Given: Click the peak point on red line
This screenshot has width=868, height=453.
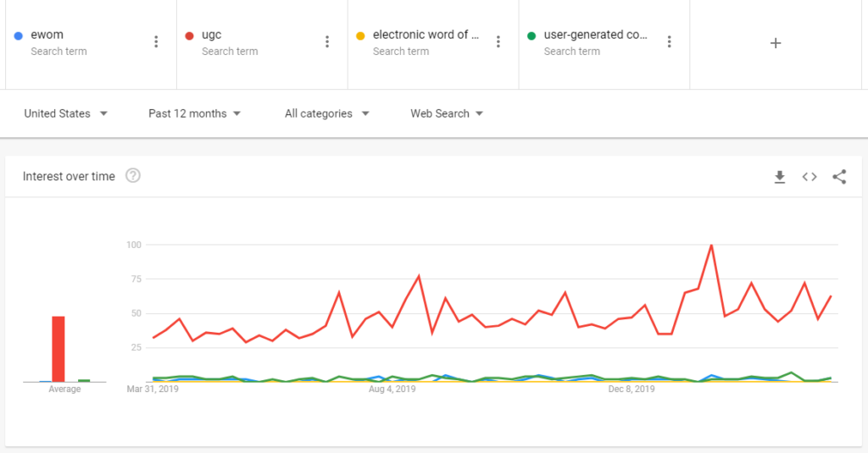Looking at the screenshot, I should pos(711,245).
